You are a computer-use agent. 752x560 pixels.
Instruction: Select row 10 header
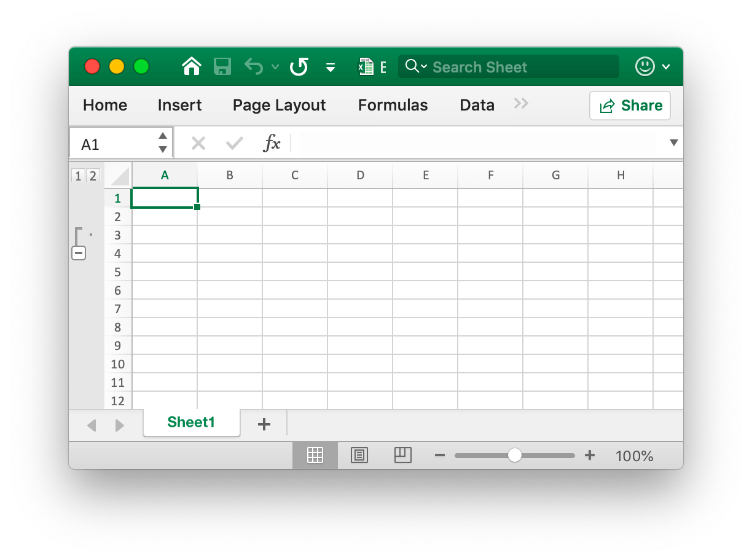118,364
